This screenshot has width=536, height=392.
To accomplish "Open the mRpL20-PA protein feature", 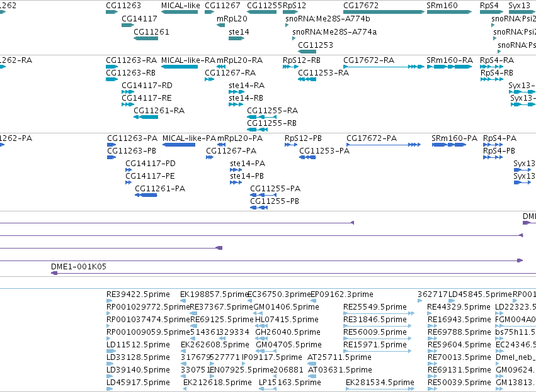I will point(221,145).
